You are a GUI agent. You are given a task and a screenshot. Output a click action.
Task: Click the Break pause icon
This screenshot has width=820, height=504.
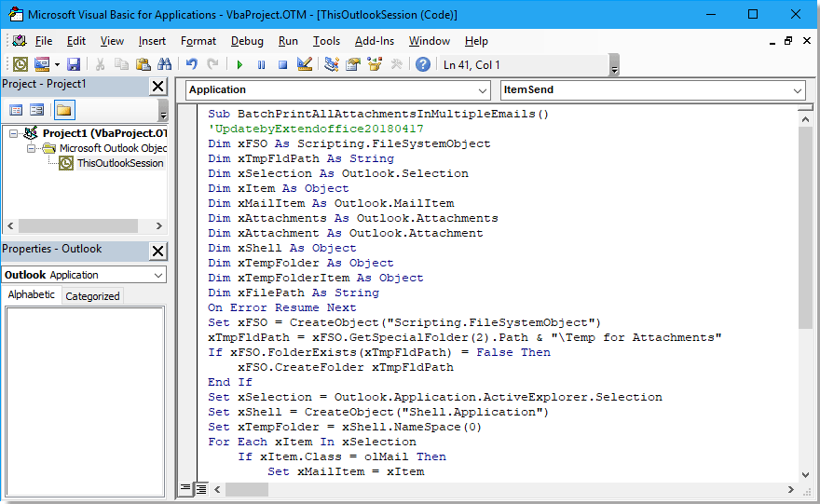pyautogui.click(x=261, y=65)
